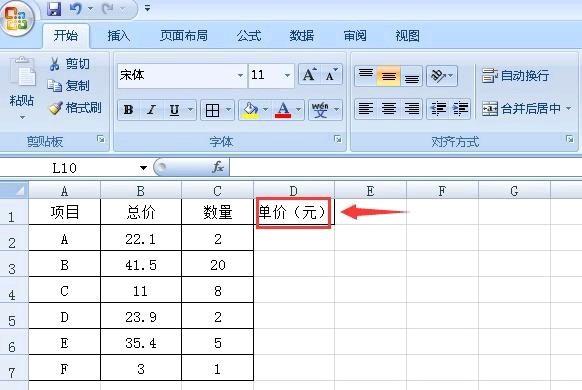Screen dimensions: 582x390
Task: Click the Save icon in quick access toolbar
Action: pos(54,9)
